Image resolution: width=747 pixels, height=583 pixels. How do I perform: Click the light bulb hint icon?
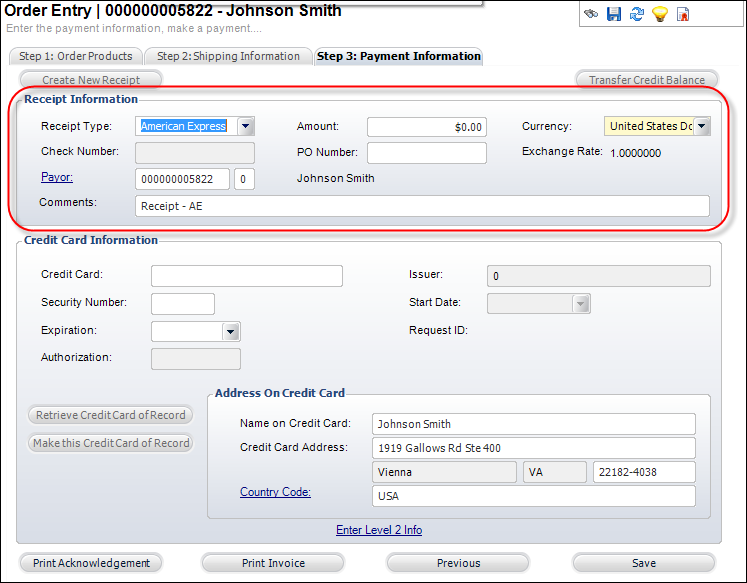tap(660, 14)
